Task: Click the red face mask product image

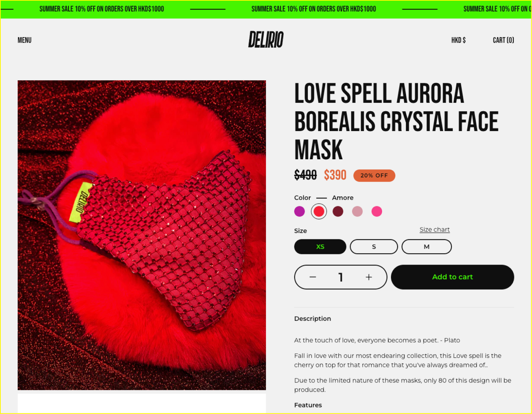Action: point(142,235)
